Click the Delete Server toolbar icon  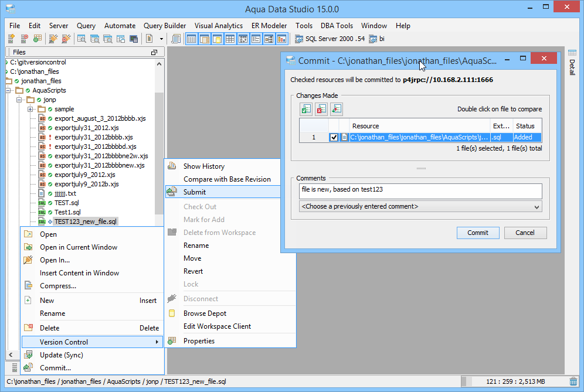24,39
